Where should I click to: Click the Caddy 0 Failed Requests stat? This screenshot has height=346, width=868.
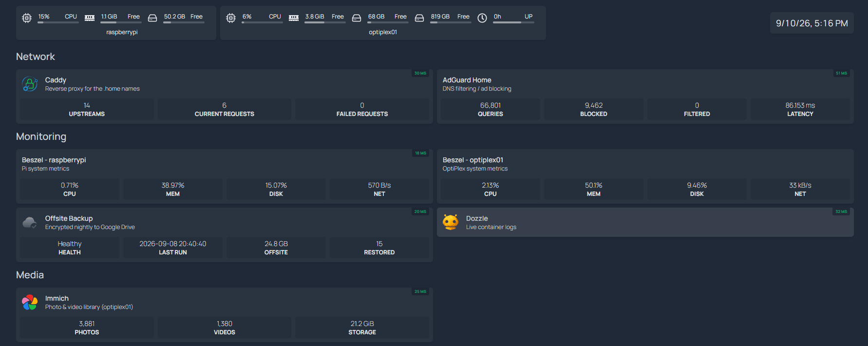coord(362,109)
